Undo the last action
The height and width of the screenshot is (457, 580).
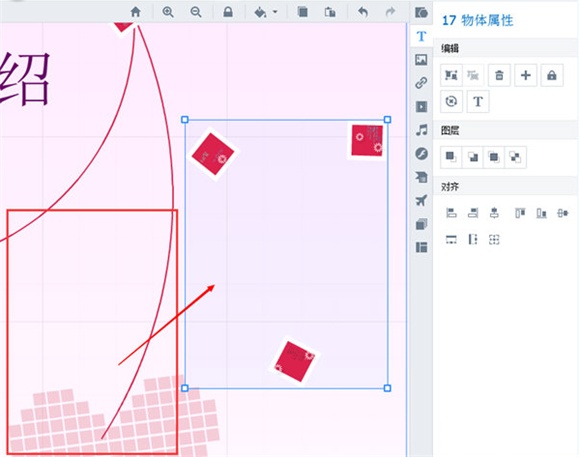click(x=363, y=12)
